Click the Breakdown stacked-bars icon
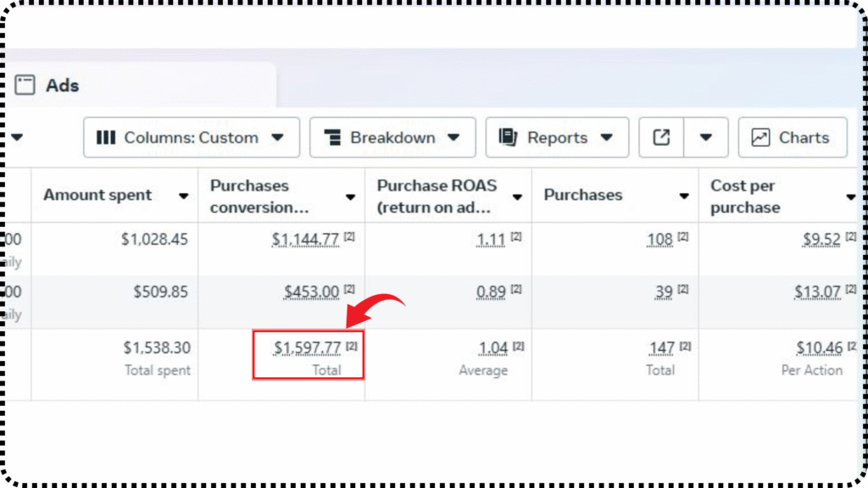868x488 pixels. click(x=332, y=137)
